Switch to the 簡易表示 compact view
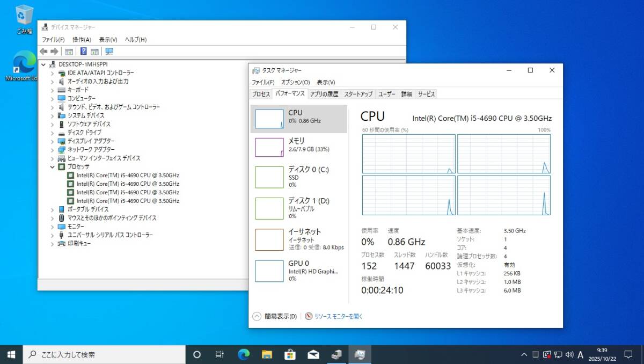The width and height of the screenshot is (644, 364). (x=275, y=316)
